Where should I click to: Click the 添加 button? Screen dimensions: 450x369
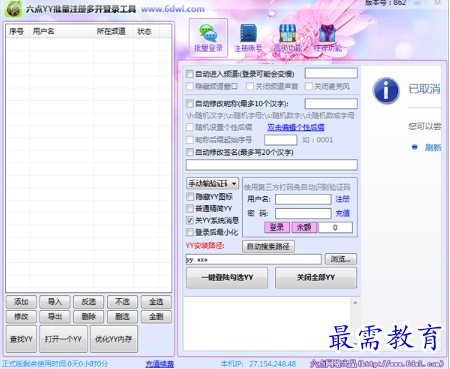[21, 302]
